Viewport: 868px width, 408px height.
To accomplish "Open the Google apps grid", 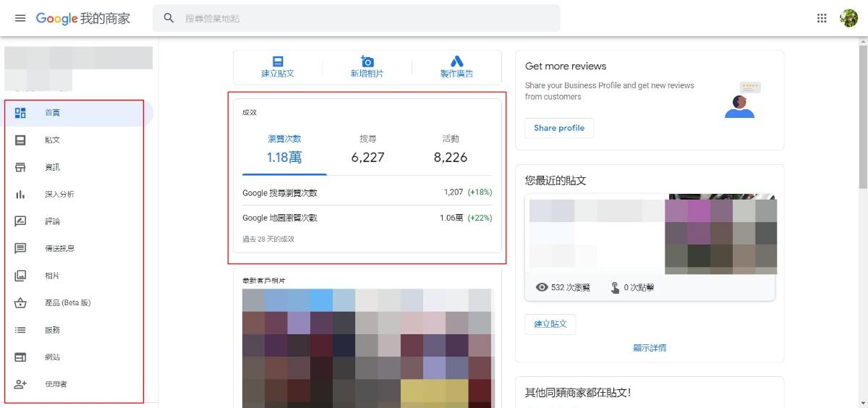I will tap(822, 18).
